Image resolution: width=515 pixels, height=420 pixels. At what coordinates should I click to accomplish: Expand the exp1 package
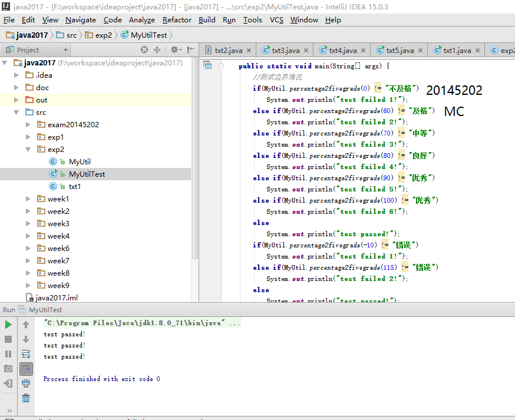coord(28,137)
